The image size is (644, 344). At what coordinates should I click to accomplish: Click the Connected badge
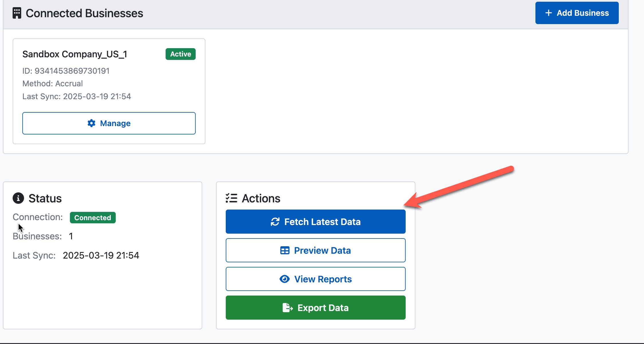pos(93,218)
